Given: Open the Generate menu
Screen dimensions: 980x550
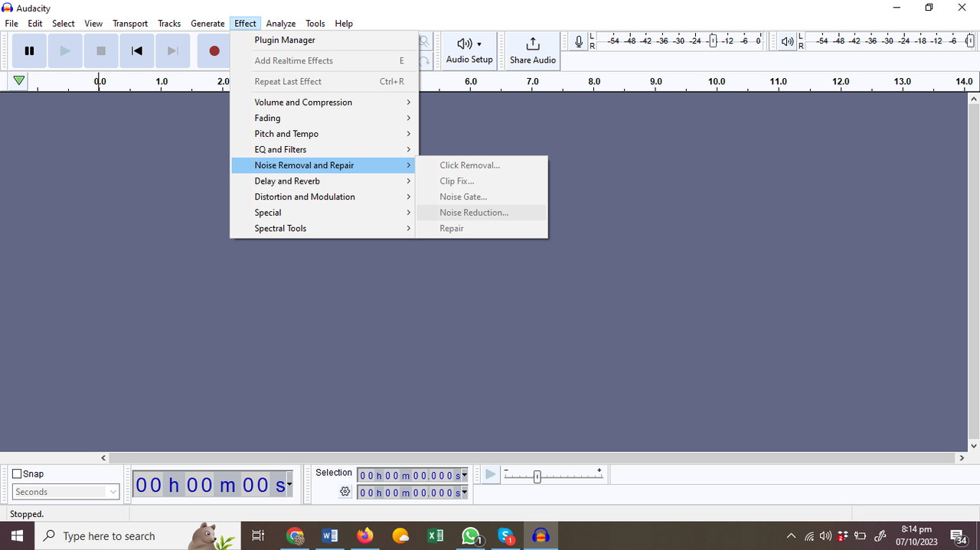Looking at the screenshot, I should pos(207,24).
